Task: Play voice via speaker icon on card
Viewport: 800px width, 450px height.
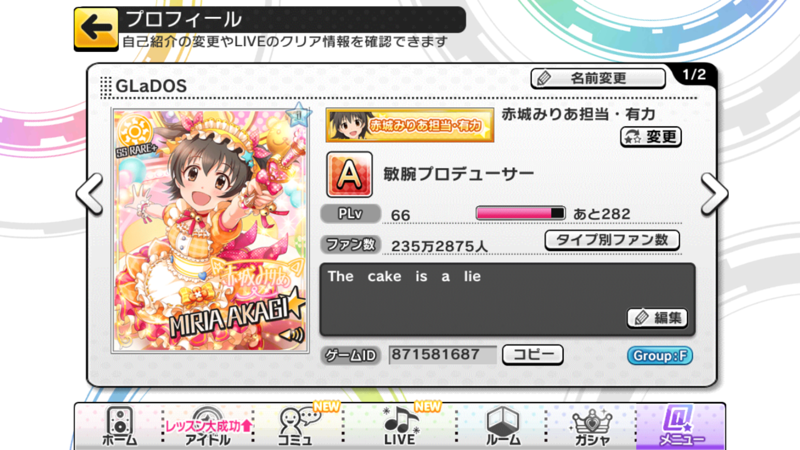Action: [x=292, y=335]
